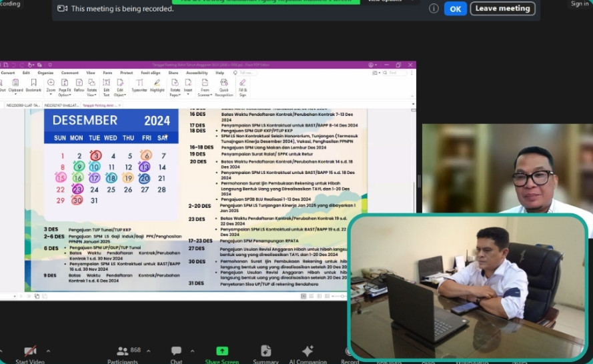Open the Protect ribbon tab
The height and width of the screenshot is (364, 593).
[x=127, y=73]
